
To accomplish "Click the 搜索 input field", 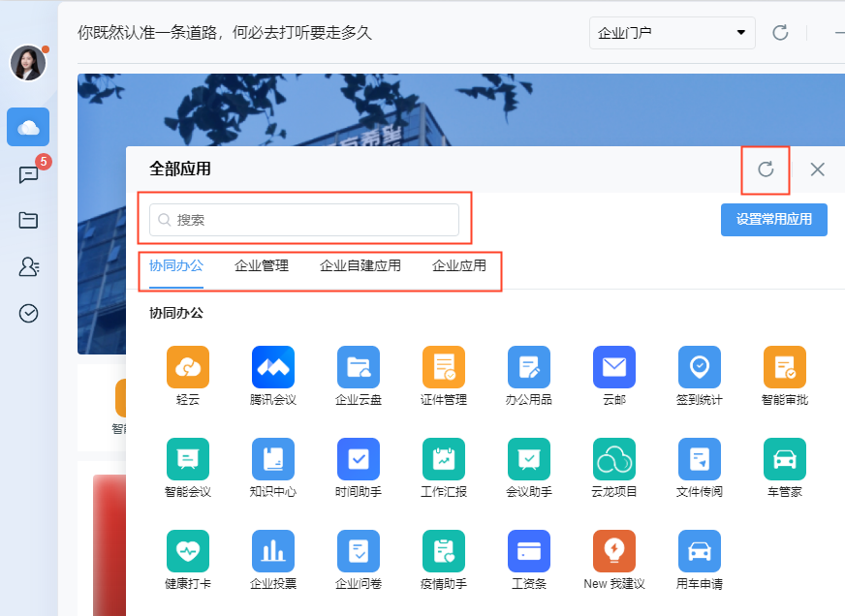I will point(304,220).
